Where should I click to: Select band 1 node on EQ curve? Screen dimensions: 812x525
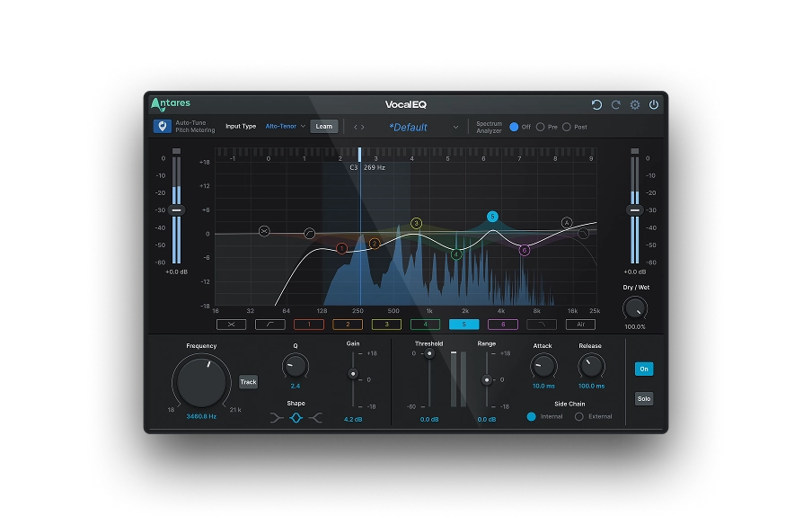(342, 249)
